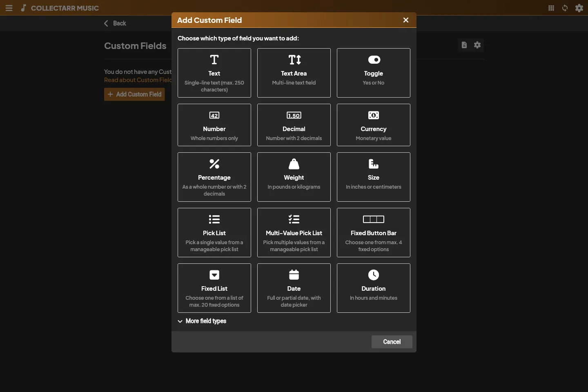Select the Decimal field type
The width and height of the screenshot is (588, 392).
pyautogui.click(x=294, y=125)
